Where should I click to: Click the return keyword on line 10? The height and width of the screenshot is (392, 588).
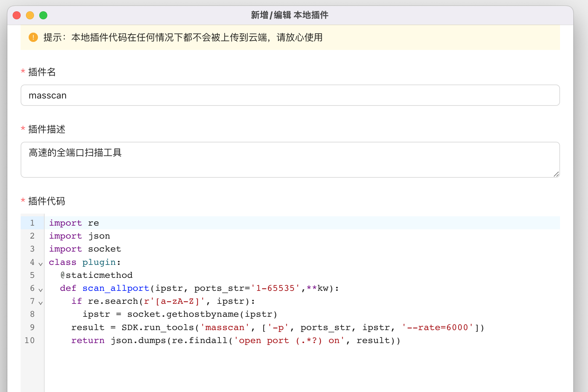(88, 340)
